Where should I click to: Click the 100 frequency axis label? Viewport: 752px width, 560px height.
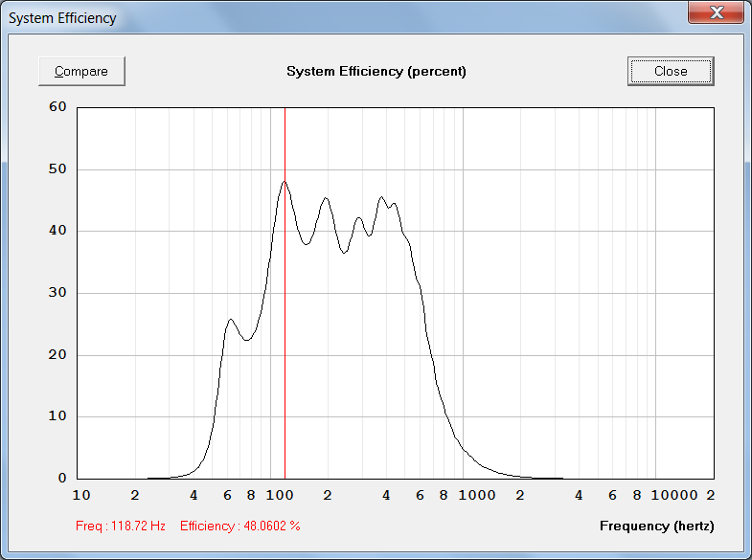pyautogui.click(x=280, y=495)
